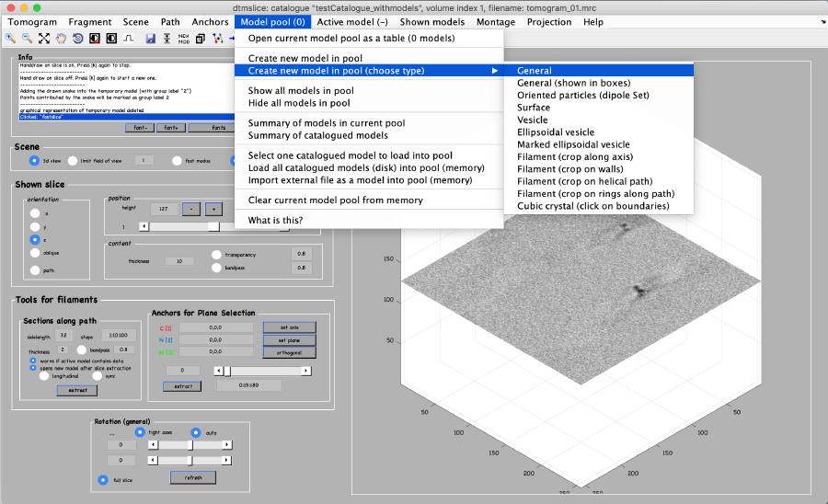Toggle the full slice radio button

(102, 479)
